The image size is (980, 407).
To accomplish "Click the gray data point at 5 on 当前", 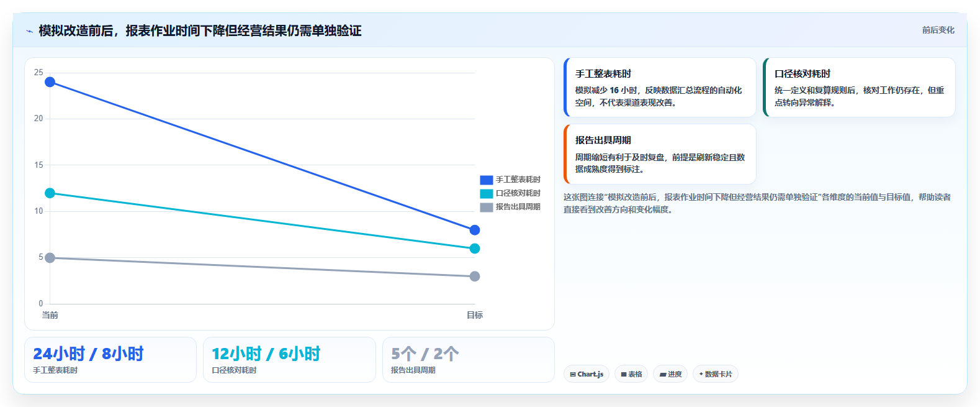I will coord(50,258).
